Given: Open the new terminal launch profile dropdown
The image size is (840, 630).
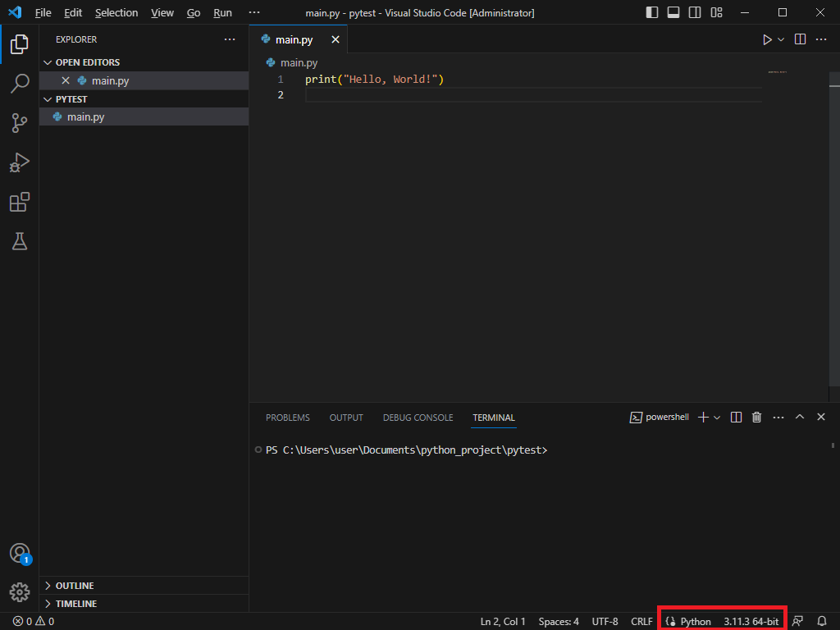Looking at the screenshot, I should pos(717,418).
